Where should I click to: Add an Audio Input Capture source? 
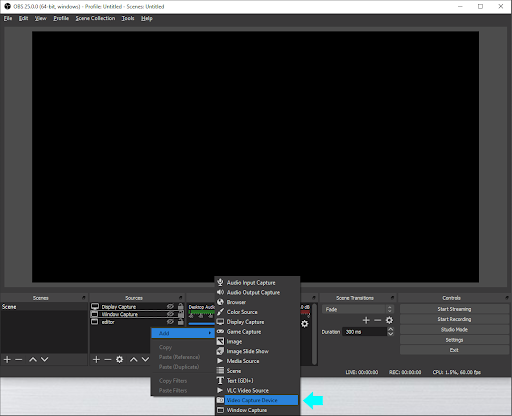pyautogui.click(x=257, y=283)
